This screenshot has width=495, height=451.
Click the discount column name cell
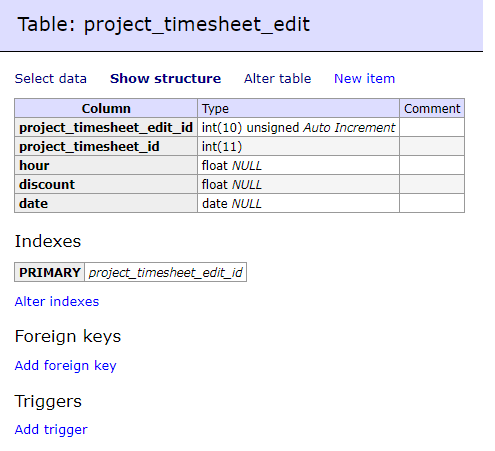pos(106,184)
